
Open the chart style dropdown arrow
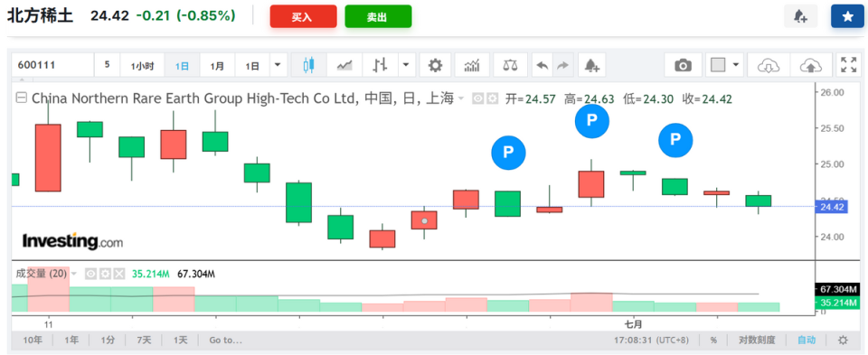pos(407,65)
